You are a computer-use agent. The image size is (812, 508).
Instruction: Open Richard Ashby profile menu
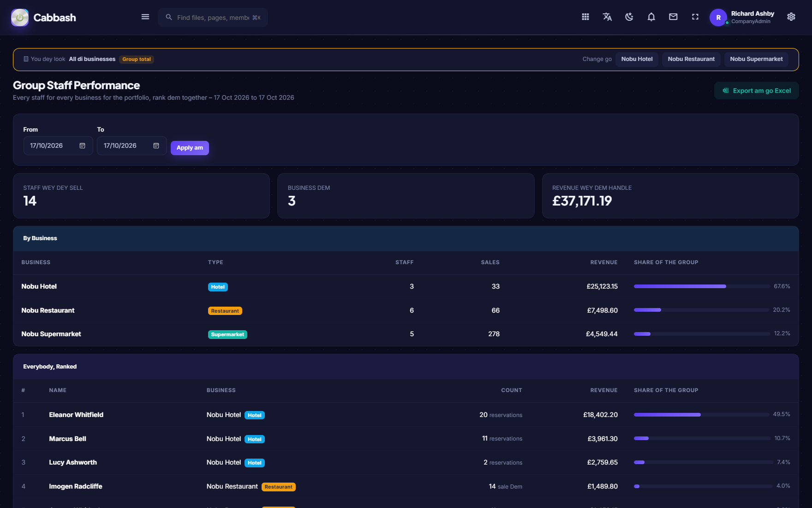point(742,18)
